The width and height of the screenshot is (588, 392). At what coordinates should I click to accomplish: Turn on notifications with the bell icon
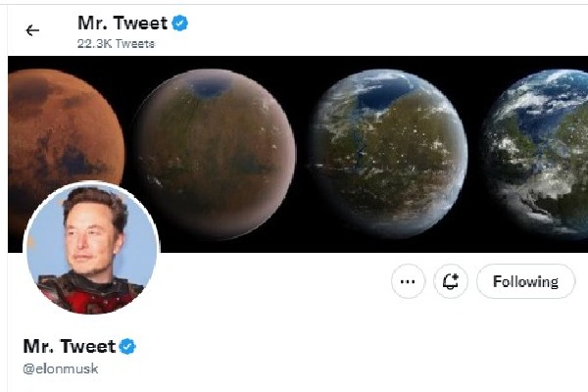[451, 282]
